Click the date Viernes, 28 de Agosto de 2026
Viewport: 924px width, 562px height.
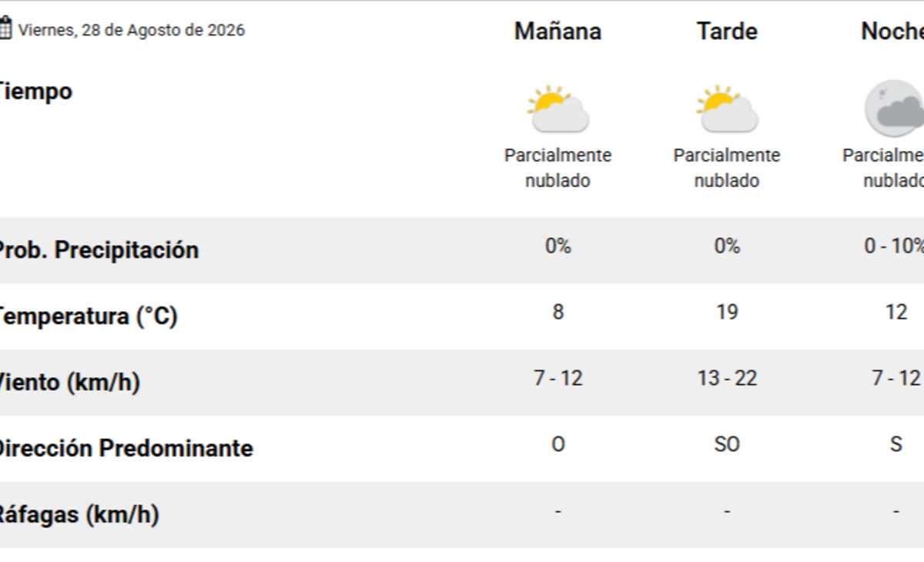click(x=132, y=30)
